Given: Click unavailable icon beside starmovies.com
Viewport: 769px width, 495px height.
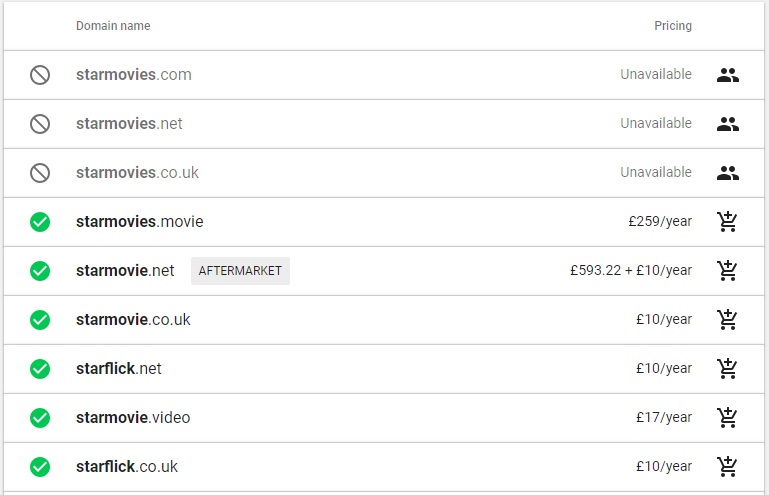Looking at the screenshot, I should click(40, 75).
